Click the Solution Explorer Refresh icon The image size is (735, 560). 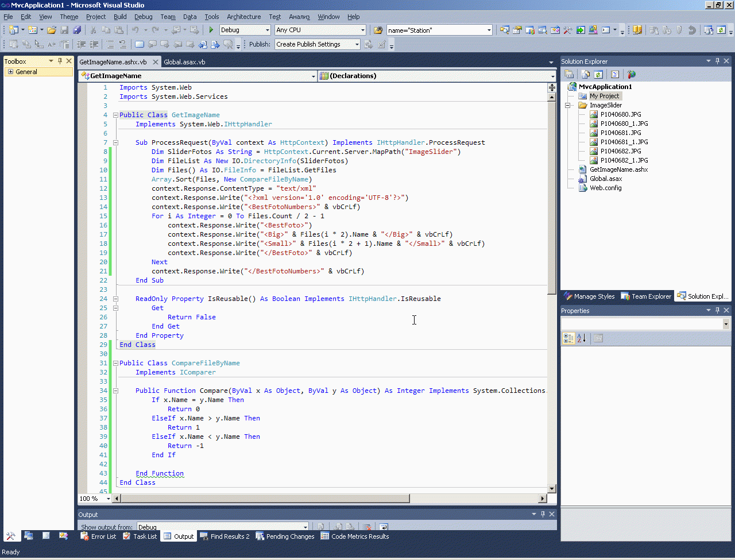pyautogui.click(x=598, y=74)
